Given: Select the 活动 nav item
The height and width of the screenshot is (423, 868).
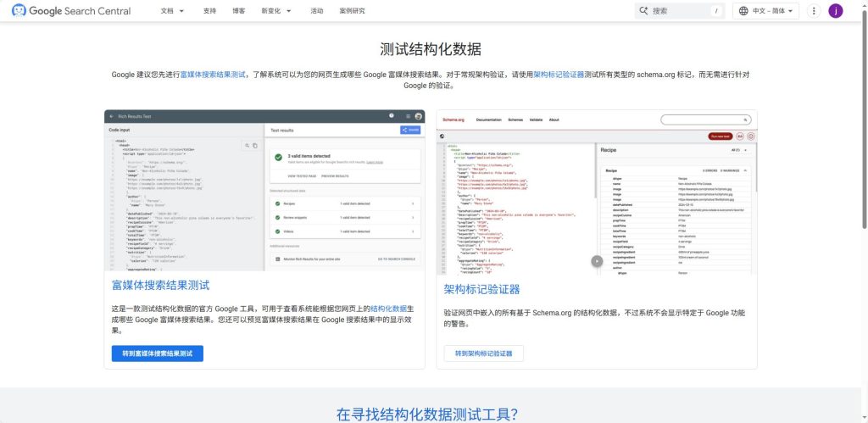Looking at the screenshot, I should point(317,11).
